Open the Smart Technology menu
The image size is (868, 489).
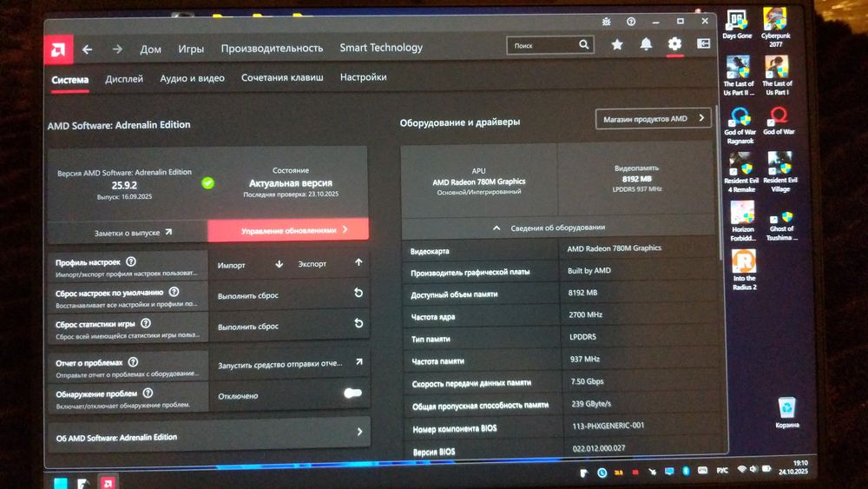[381, 48]
